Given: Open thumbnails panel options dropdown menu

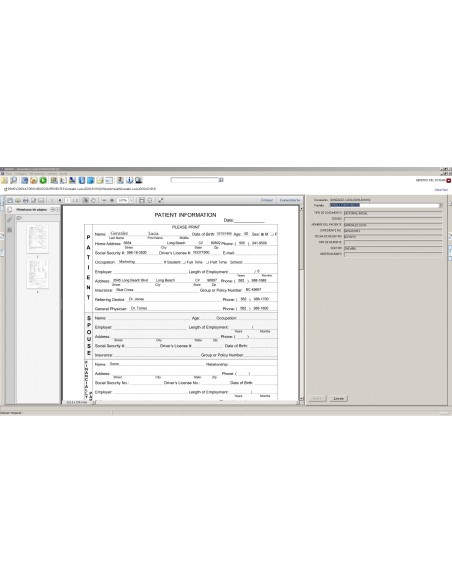Looking at the screenshot, I should coord(53,210).
